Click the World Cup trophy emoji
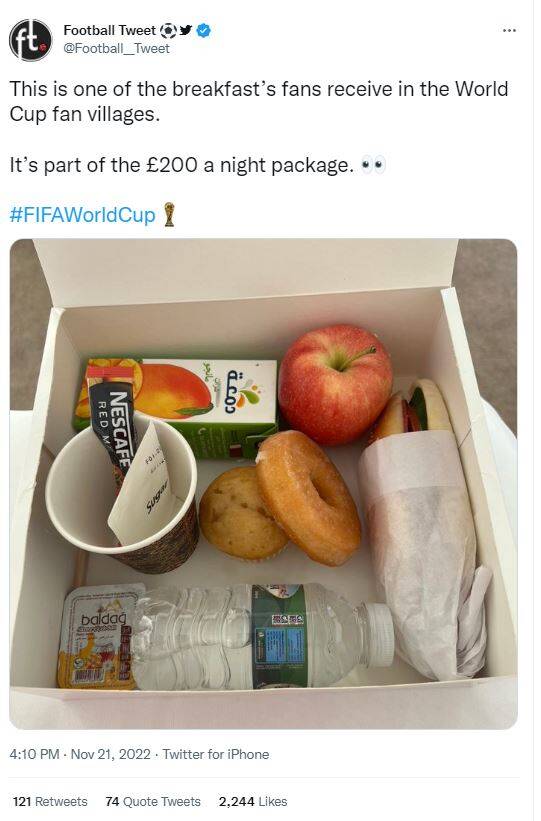This screenshot has width=541, height=821. pos(169,215)
